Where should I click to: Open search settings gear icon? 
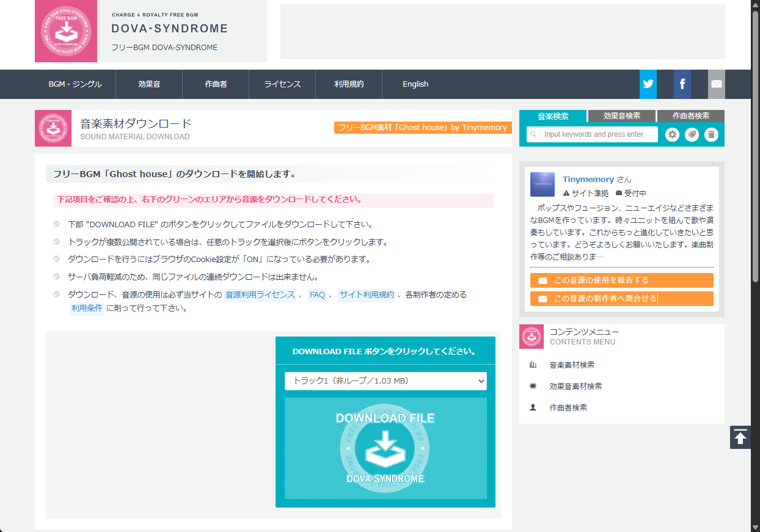(672, 134)
